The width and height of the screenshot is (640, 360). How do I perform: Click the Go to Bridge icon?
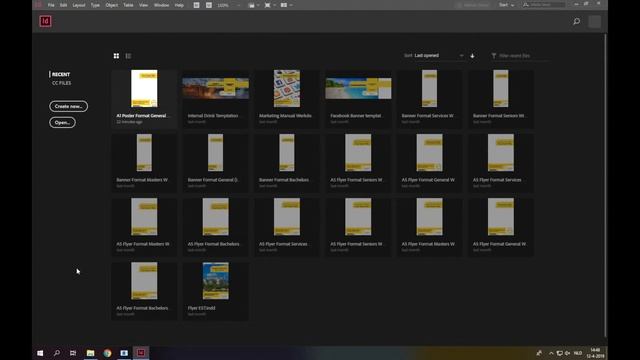[x=196, y=5]
